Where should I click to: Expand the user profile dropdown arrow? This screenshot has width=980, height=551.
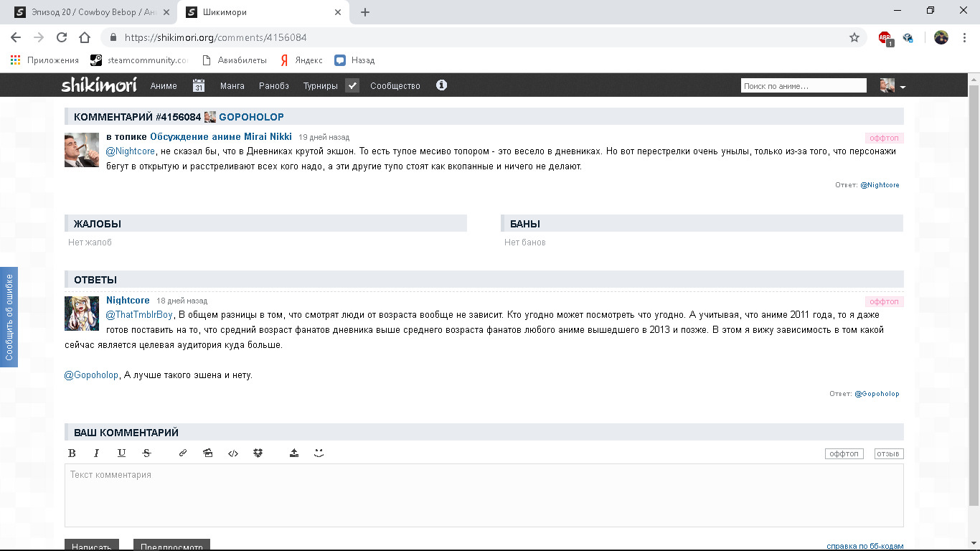click(903, 87)
